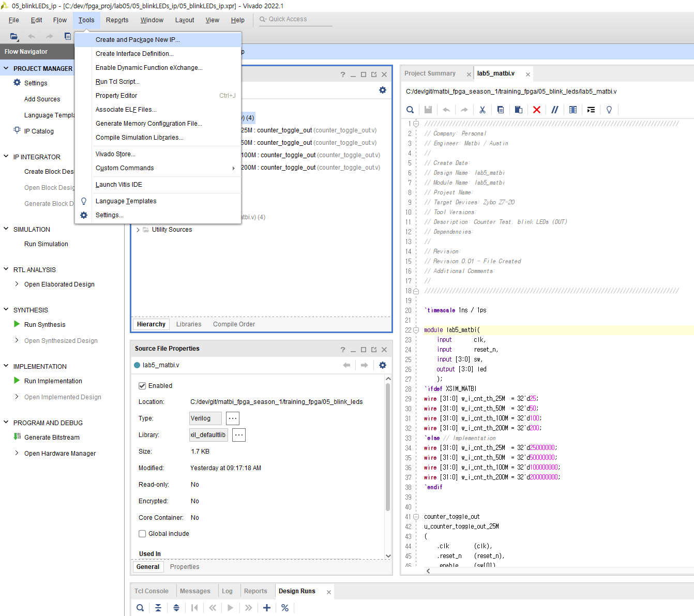The height and width of the screenshot is (616, 694).
Task: Check the Global include checkbox
Action: pyautogui.click(x=142, y=534)
